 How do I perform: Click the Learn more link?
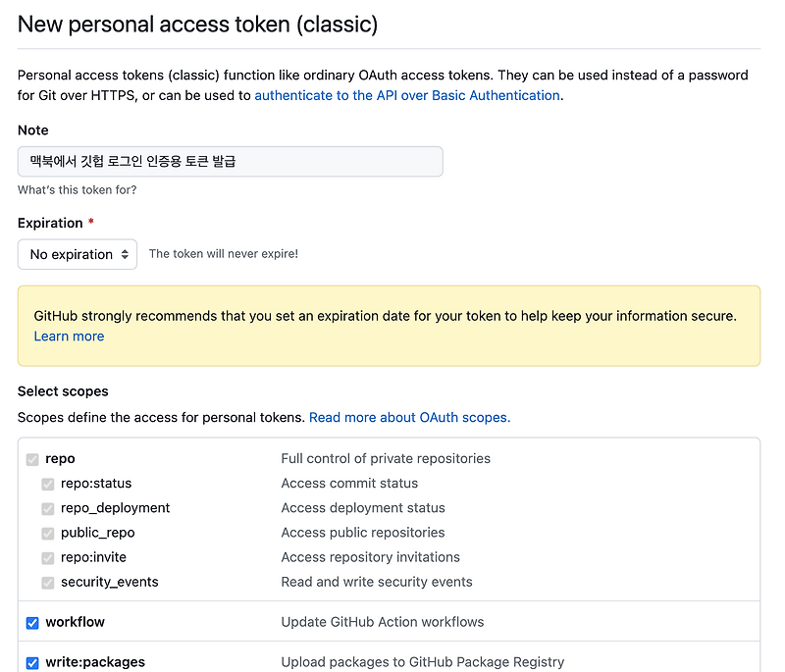click(69, 336)
